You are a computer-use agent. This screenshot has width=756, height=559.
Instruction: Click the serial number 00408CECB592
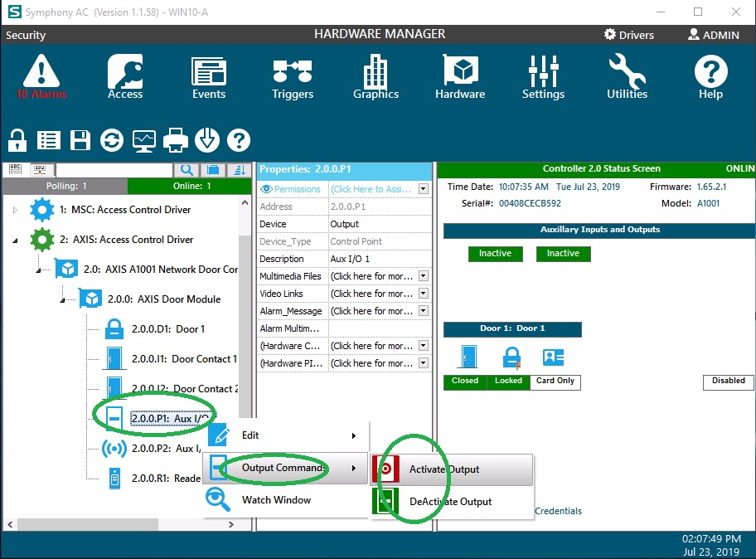530,203
